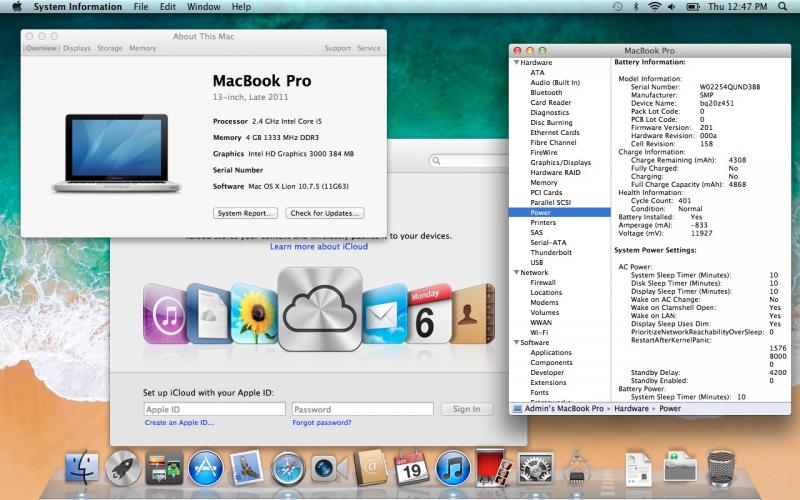Switch to the Displays tab

pos(77,48)
